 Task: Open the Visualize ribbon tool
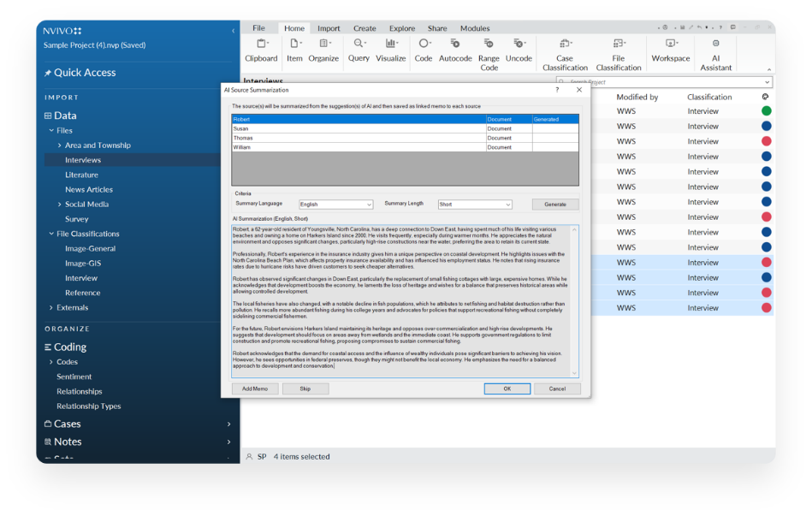click(390, 50)
